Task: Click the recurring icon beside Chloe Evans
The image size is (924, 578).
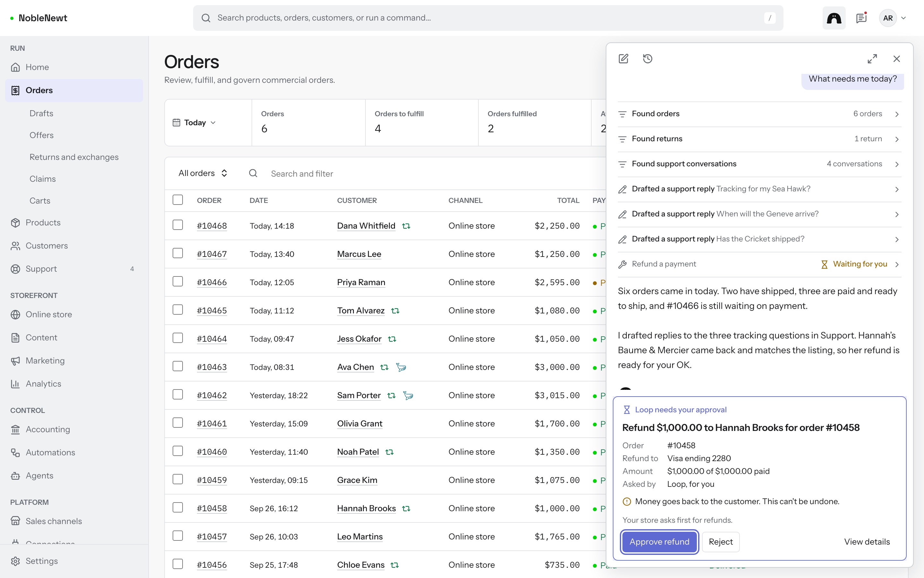Action: pos(395,565)
